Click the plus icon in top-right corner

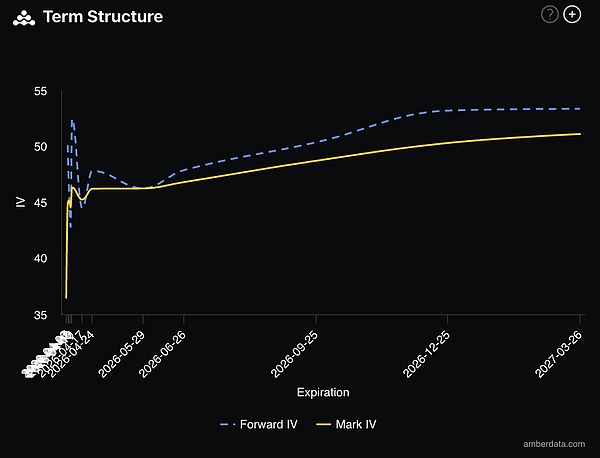pyautogui.click(x=572, y=14)
